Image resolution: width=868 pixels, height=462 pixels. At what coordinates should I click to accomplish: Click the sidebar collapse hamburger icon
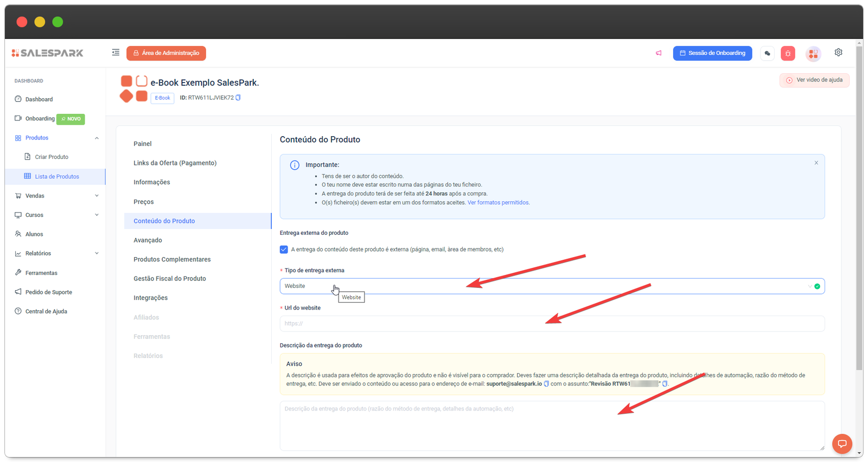116,53
